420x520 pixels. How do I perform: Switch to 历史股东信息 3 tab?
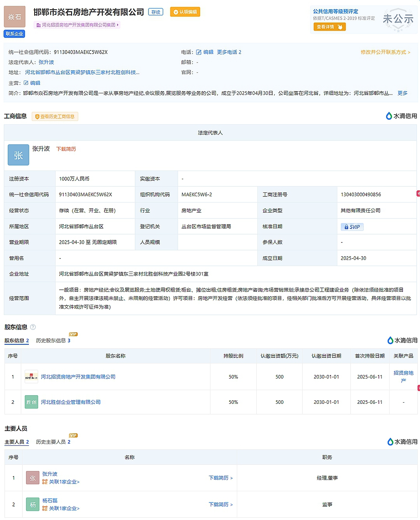[x=53, y=341]
